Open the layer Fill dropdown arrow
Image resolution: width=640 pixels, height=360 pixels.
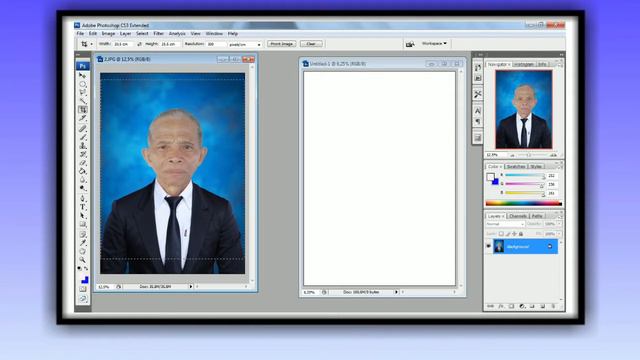[559, 234]
